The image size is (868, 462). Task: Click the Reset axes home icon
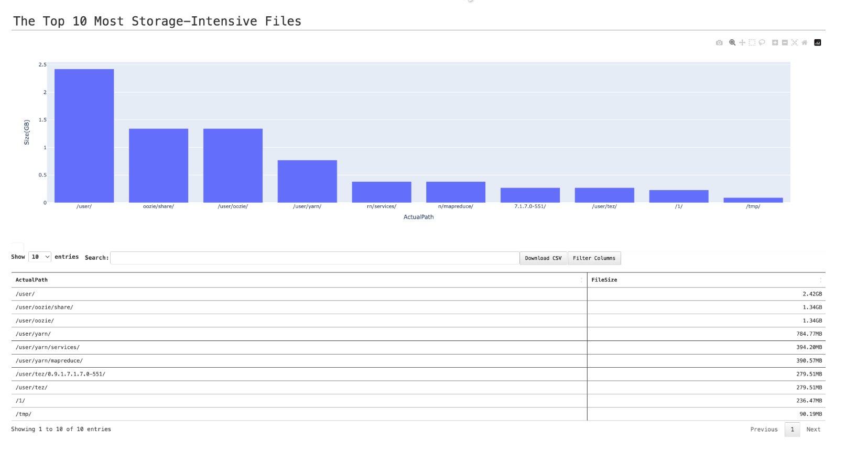click(804, 43)
